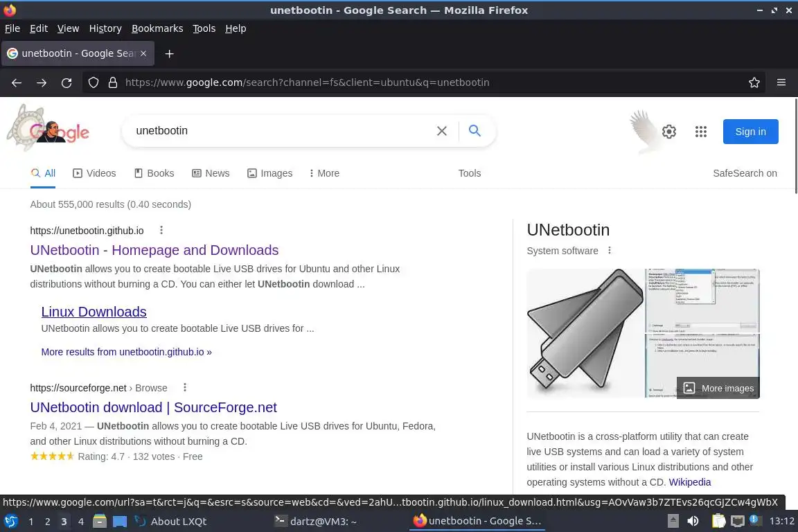
Task: Click the display tray icon
Action: point(737,522)
